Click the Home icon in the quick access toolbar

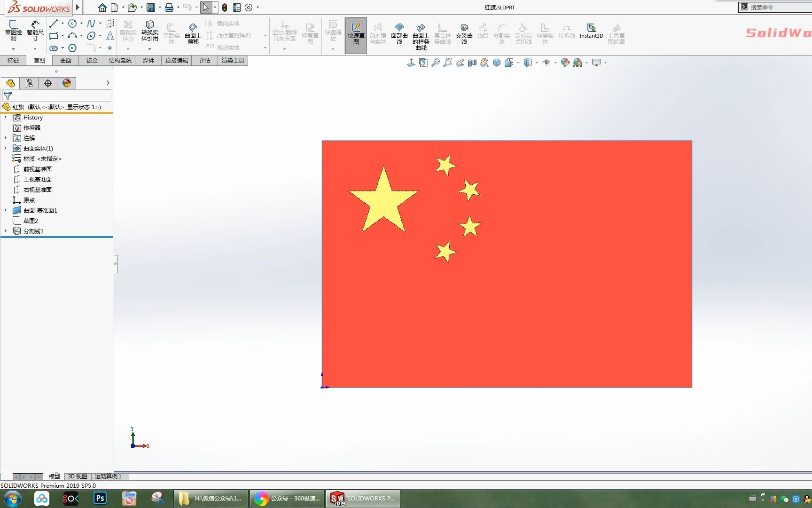point(102,8)
